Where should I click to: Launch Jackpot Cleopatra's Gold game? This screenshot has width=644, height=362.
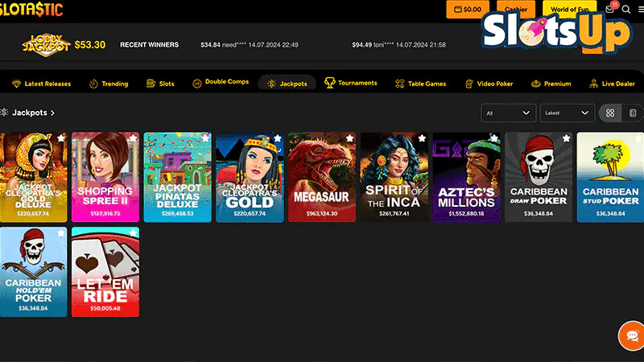pos(250,177)
